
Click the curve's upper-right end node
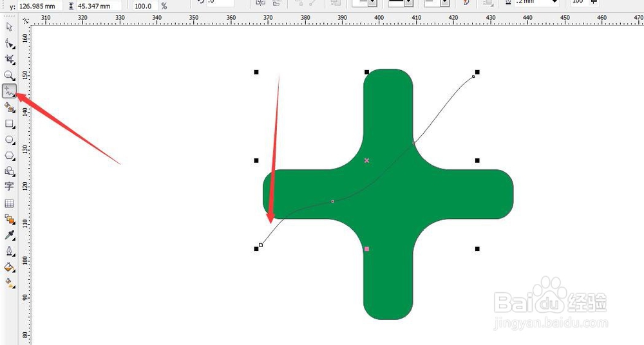pyautogui.click(x=473, y=77)
